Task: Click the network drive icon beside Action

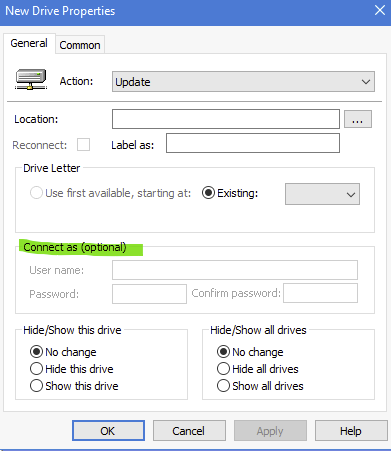Action: click(31, 79)
